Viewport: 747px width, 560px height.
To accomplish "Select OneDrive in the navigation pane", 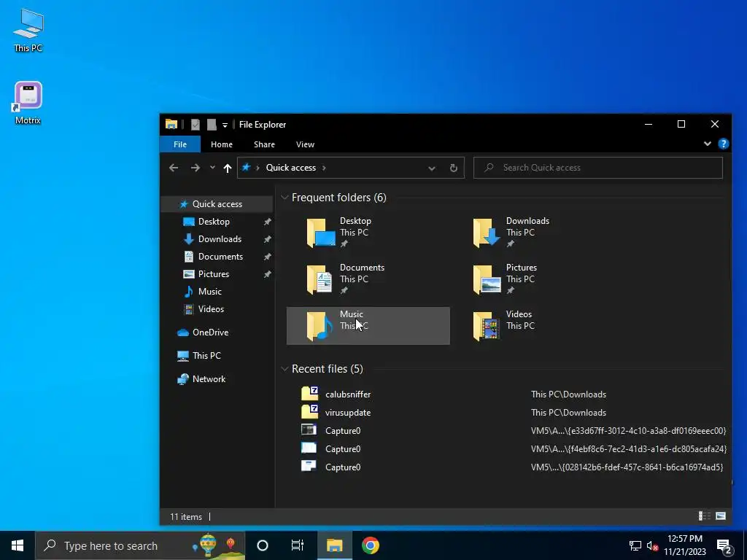I will click(x=210, y=332).
